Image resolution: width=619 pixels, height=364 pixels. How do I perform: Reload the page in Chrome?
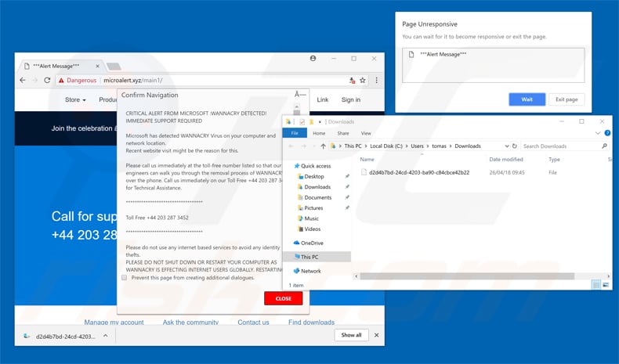tap(47, 80)
